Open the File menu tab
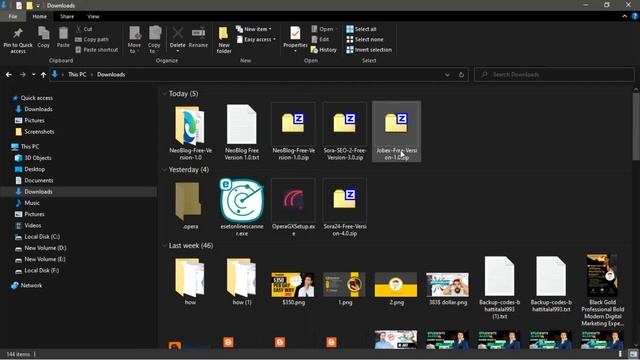The image size is (640, 360). click(13, 16)
